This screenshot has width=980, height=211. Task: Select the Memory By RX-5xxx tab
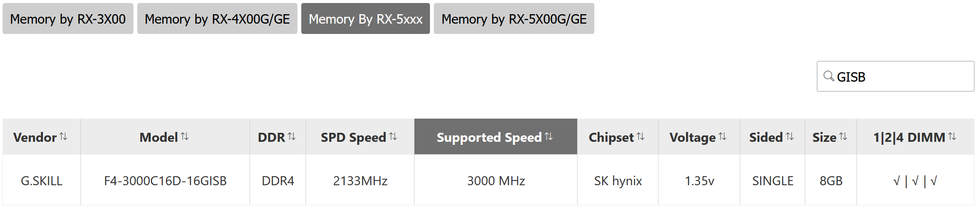click(x=365, y=18)
